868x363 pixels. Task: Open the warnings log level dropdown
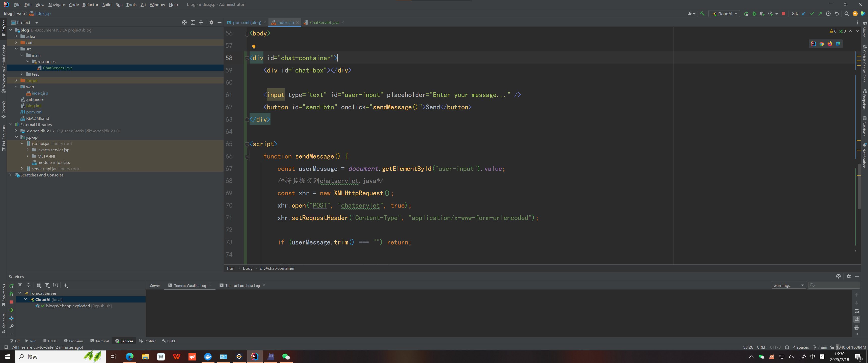point(789,286)
